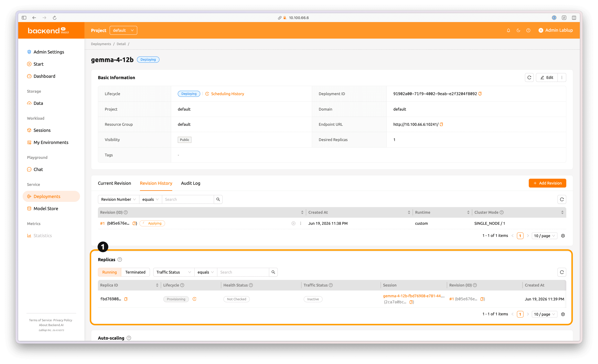Select the Revision History tab
This screenshot has width=598, height=364.
[x=156, y=183]
